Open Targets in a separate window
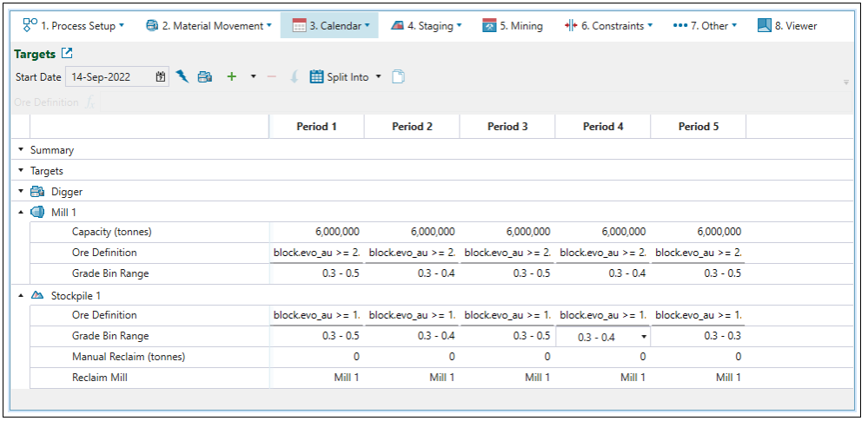Screen dimensions: 868x421 point(66,54)
